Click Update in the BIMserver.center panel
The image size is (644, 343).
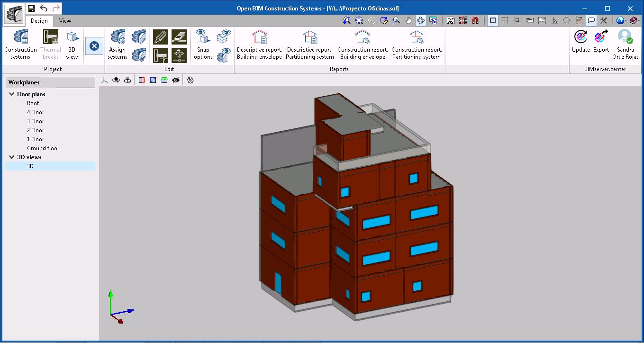coord(581,44)
